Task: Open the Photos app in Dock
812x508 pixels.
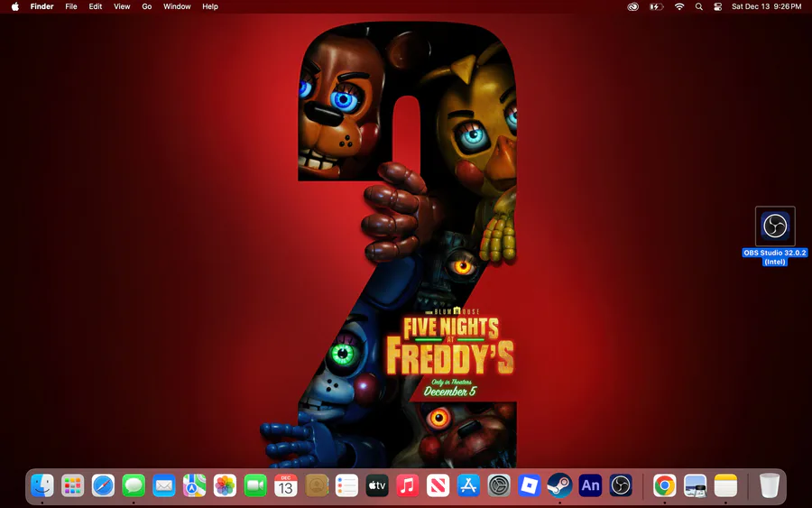Action: 225,485
